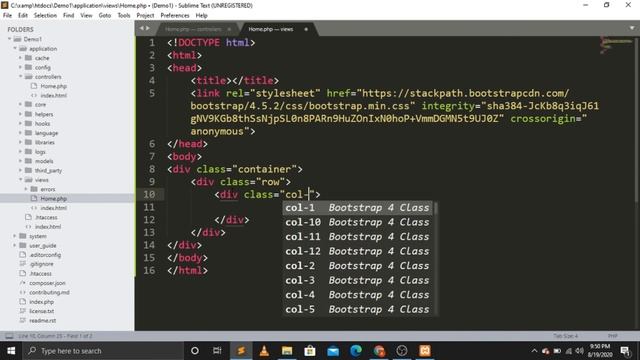Choose col-4 autocomplete suggestion
Image resolution: width=640 pixels, height=360 pixels.
[x=358, y=295]
